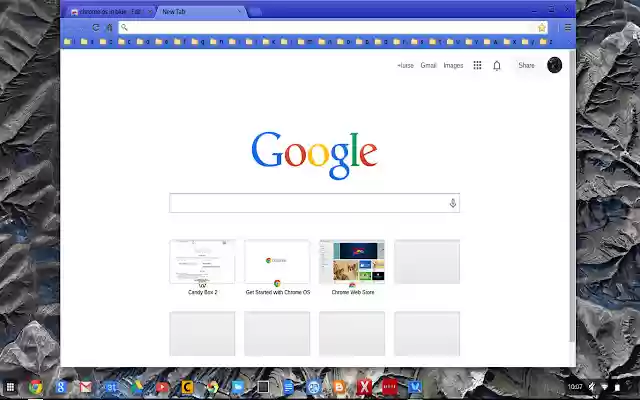
Task: Open the dark square app on shelf
Action: 263,387
